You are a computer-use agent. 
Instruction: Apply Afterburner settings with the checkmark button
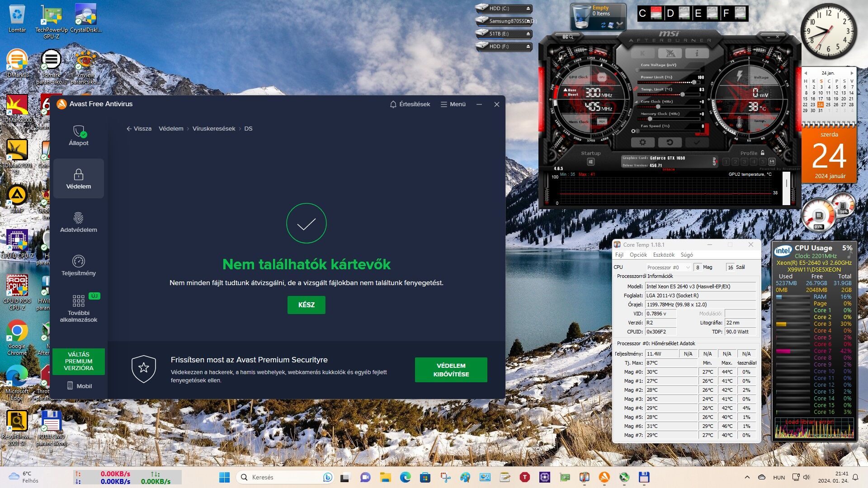(x=697, y=142)
